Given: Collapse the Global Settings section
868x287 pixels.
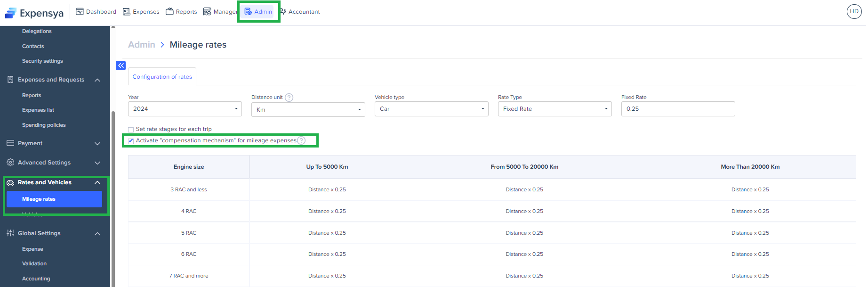Looking at the screenshot, I should 97,234.
